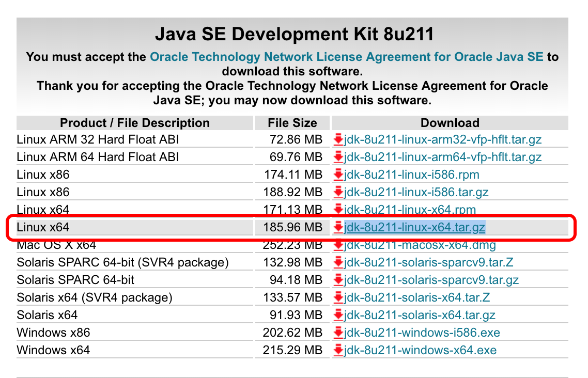Select the Solaris SPARC 64-bit description in the 94.18 MB row
This screenshot has width=588, height=378.
point(75,280)
